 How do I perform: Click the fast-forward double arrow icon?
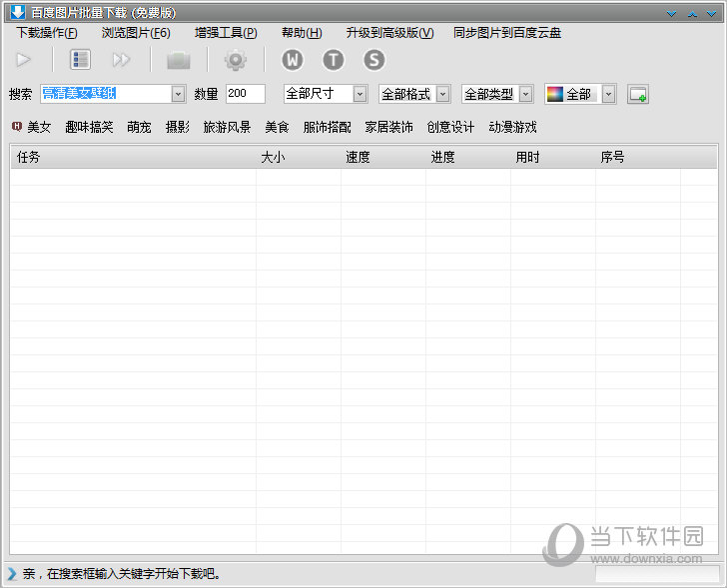click(121, 60)
